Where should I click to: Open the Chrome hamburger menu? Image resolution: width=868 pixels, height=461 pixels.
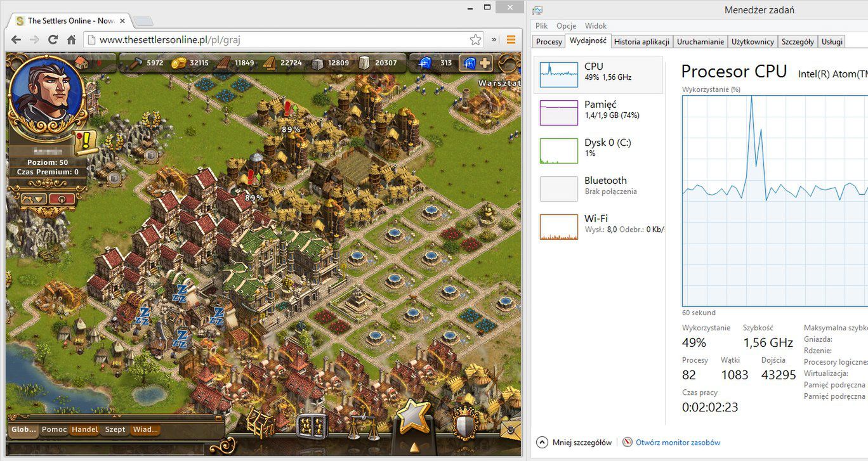pos(511,40)
